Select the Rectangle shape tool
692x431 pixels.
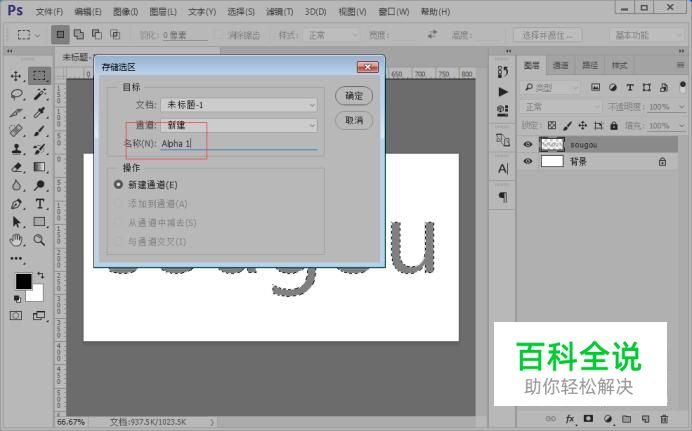tap(40, 222)
